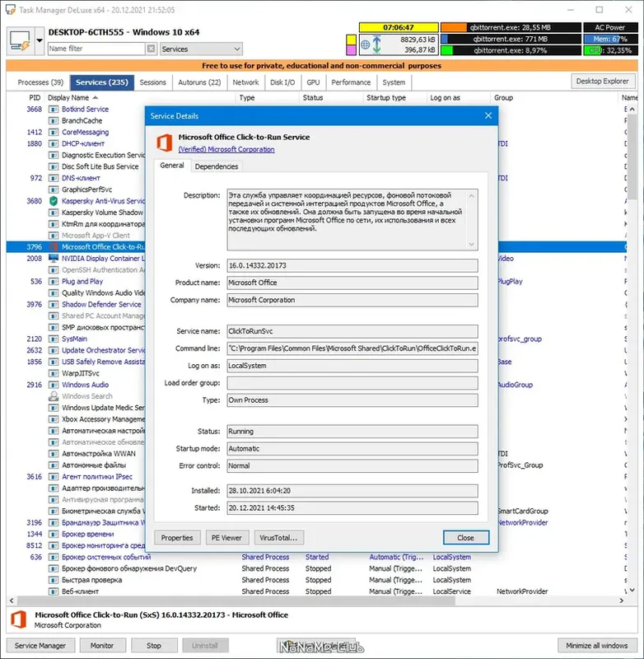Click the computer icon at top left
The height and width of the screenshot is (659, 644).
[20, 40]
